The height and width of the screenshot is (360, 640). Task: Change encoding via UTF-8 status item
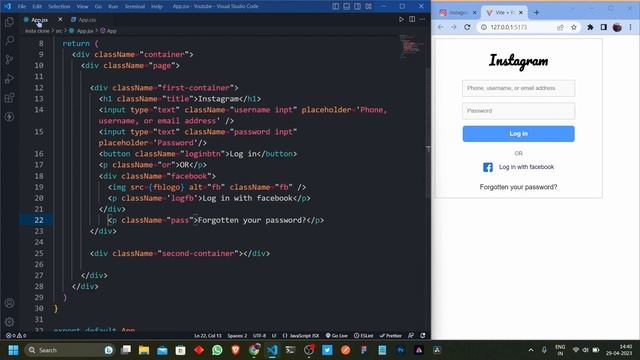pyautogui.click(x=259, y=336)
